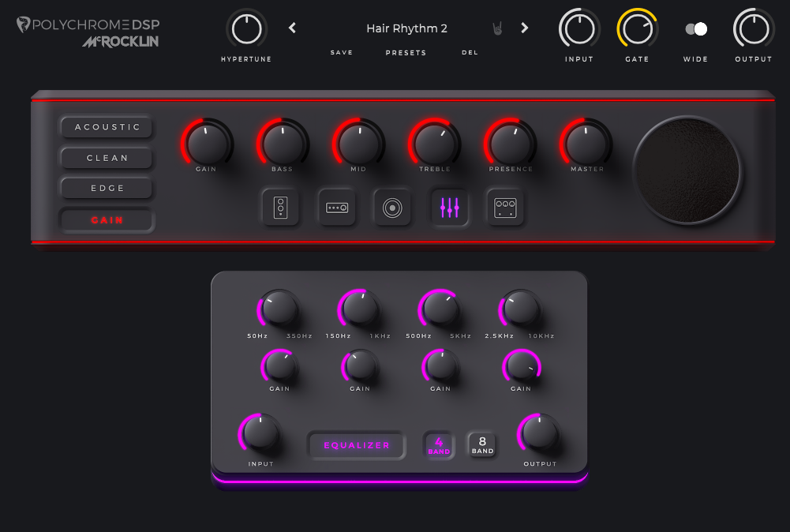This screenshot has width=790, height=532.
Task: Click the rock hand favorite icon
Action: 497,28
